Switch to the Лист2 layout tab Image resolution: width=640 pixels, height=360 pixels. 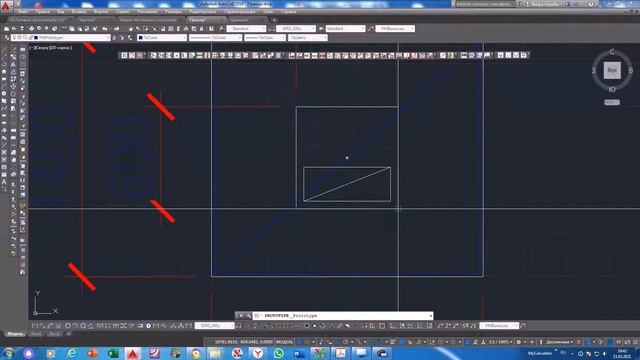(x=54, y=334)
